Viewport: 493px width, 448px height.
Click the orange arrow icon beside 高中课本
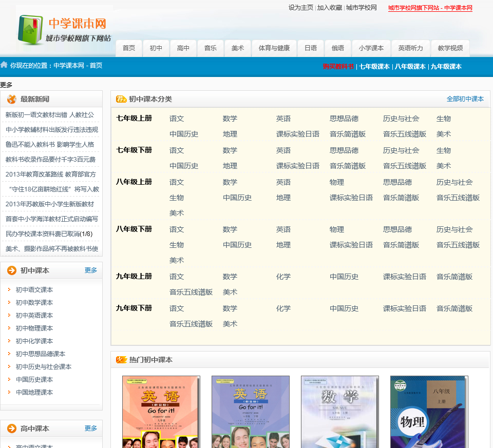pos(12,428)
